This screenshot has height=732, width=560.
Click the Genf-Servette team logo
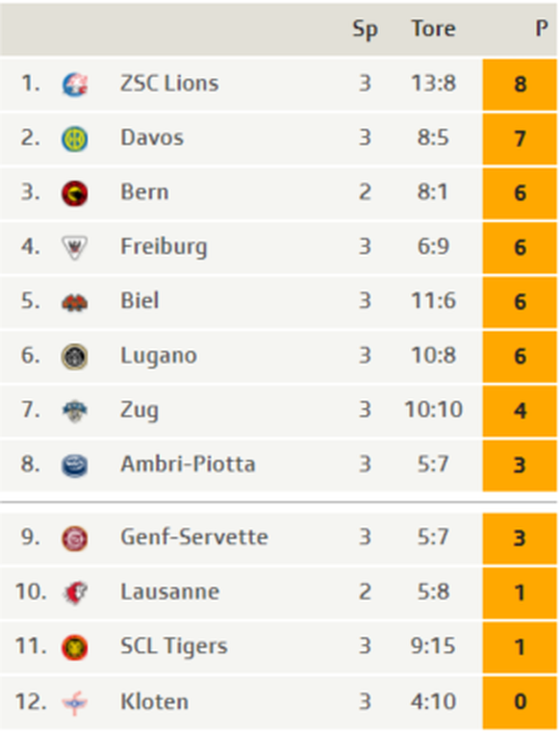(x=75, y=539)
